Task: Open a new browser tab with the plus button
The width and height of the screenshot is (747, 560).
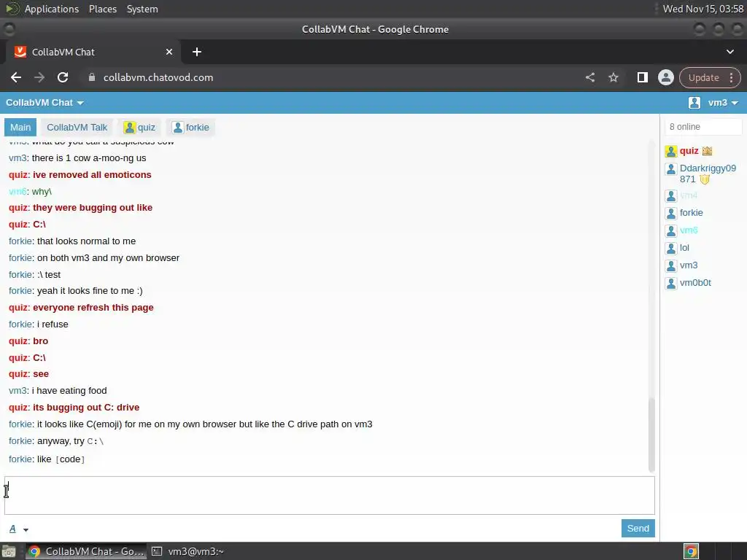Action: coord(197,52)
